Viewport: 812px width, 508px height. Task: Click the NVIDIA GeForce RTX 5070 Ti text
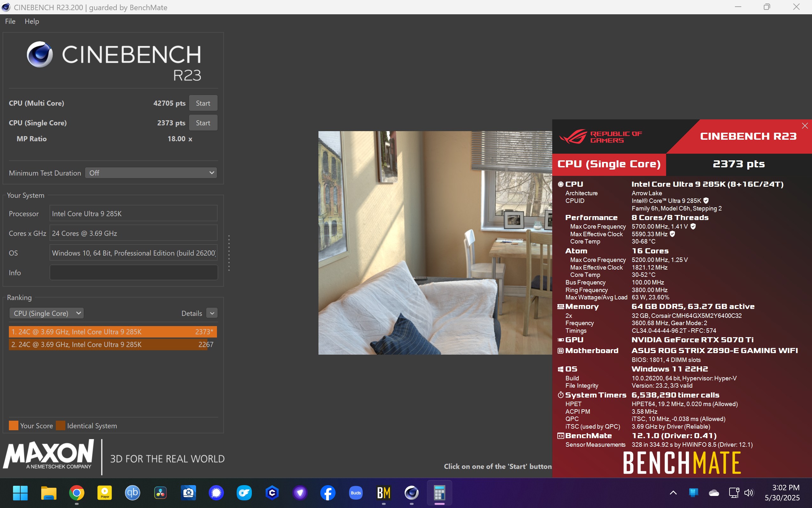(692, 340)
